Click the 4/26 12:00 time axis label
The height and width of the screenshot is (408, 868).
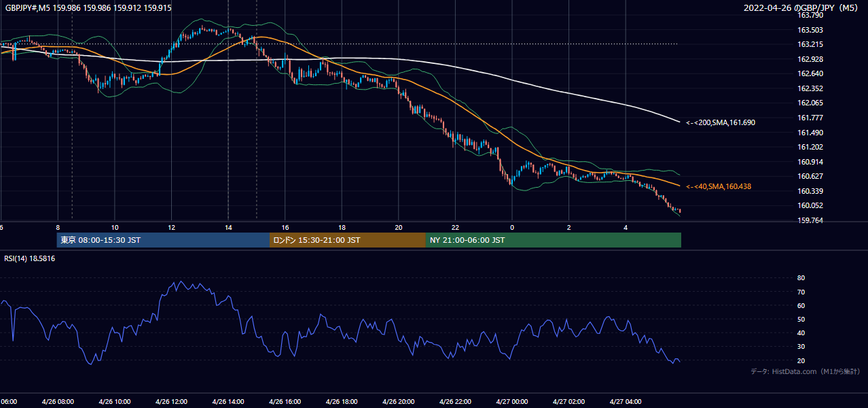click(171, 401)
